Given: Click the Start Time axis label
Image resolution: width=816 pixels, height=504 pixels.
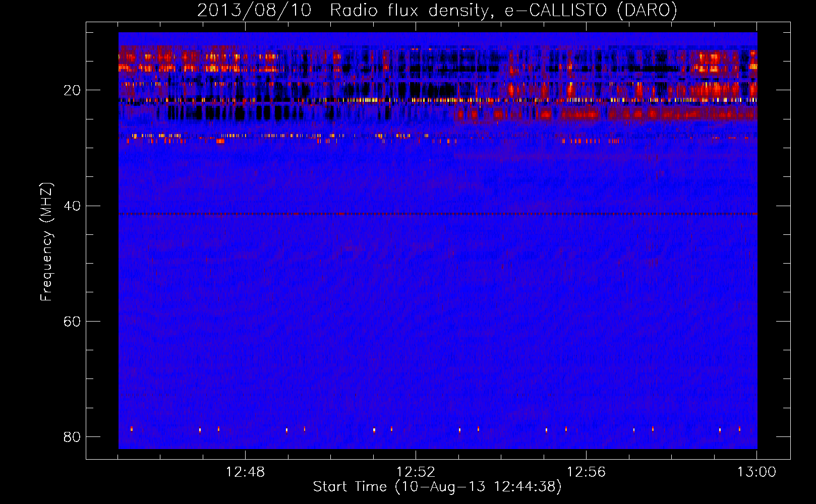Looking at the screenshot, I should [437, 487].
